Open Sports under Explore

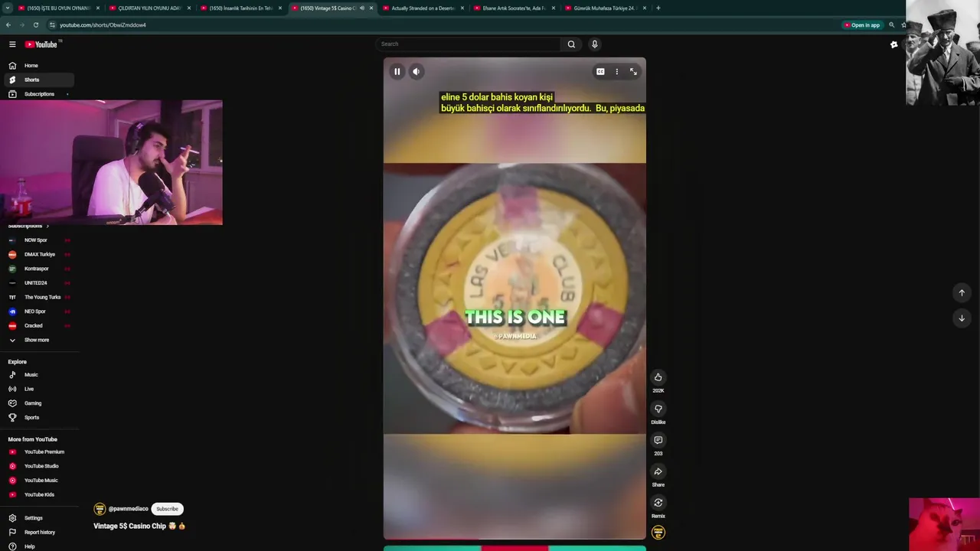tap(38, 418)
